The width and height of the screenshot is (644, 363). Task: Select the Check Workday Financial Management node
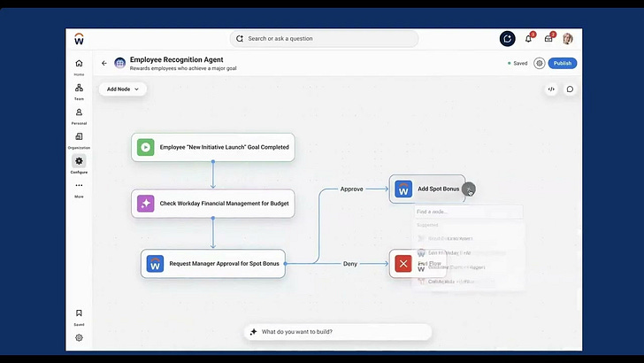(212, 204)
